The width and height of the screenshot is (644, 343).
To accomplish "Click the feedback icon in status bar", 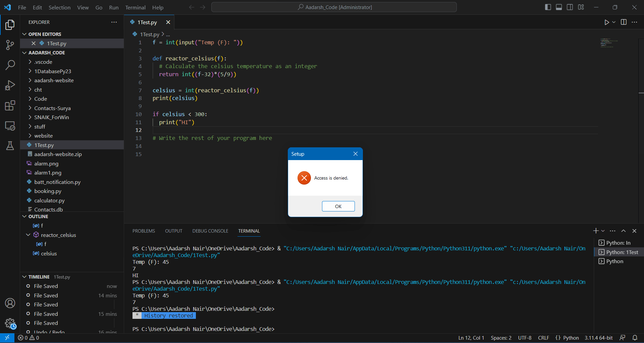I will coord(623,338).
